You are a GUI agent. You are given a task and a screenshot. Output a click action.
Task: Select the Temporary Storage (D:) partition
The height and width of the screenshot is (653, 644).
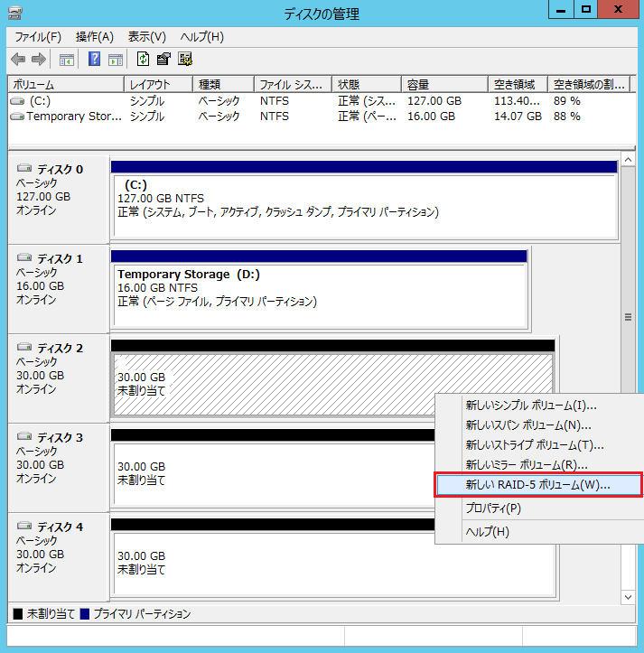321,295
